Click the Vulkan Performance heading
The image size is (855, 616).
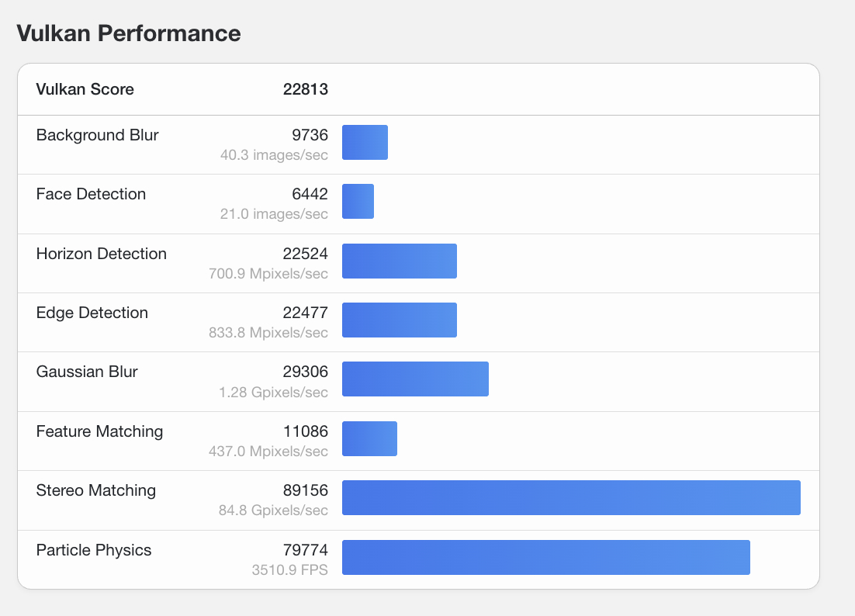tap(129, 33)
